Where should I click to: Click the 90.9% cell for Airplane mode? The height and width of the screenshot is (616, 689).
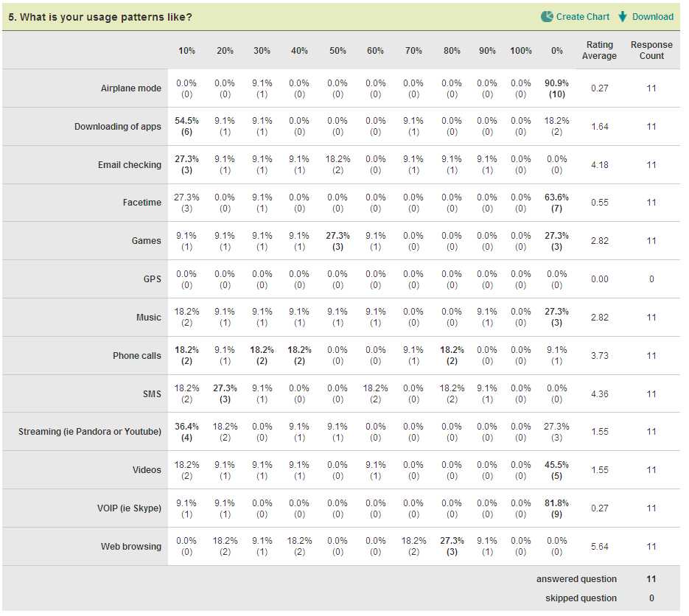(x=556, y=88)
